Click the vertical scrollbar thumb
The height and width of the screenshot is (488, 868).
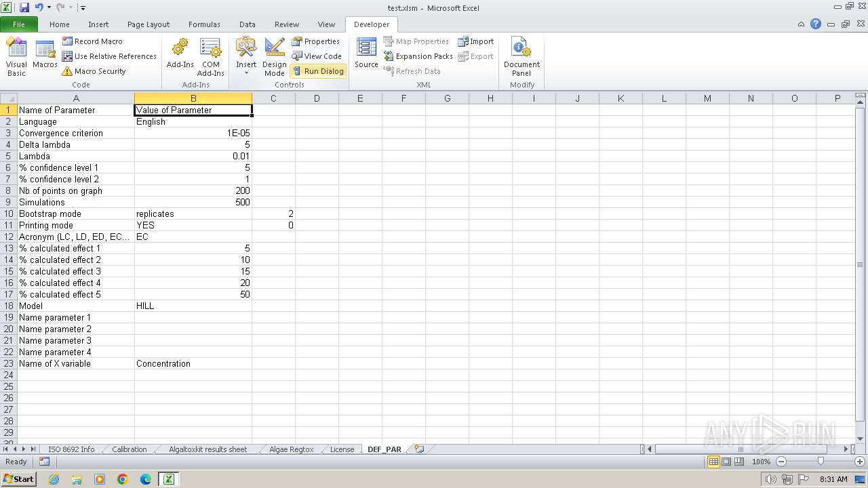pyautogui.click(x=861, y=264)
